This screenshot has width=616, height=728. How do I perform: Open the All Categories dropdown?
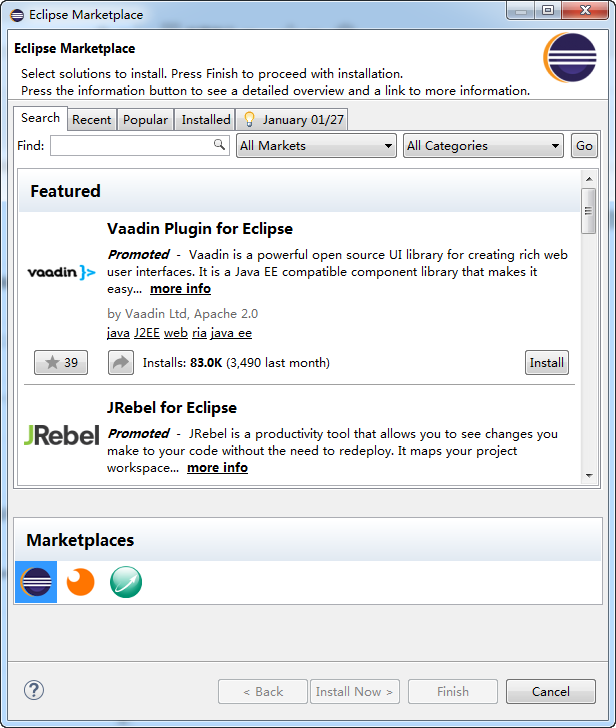tap(483, 146)
